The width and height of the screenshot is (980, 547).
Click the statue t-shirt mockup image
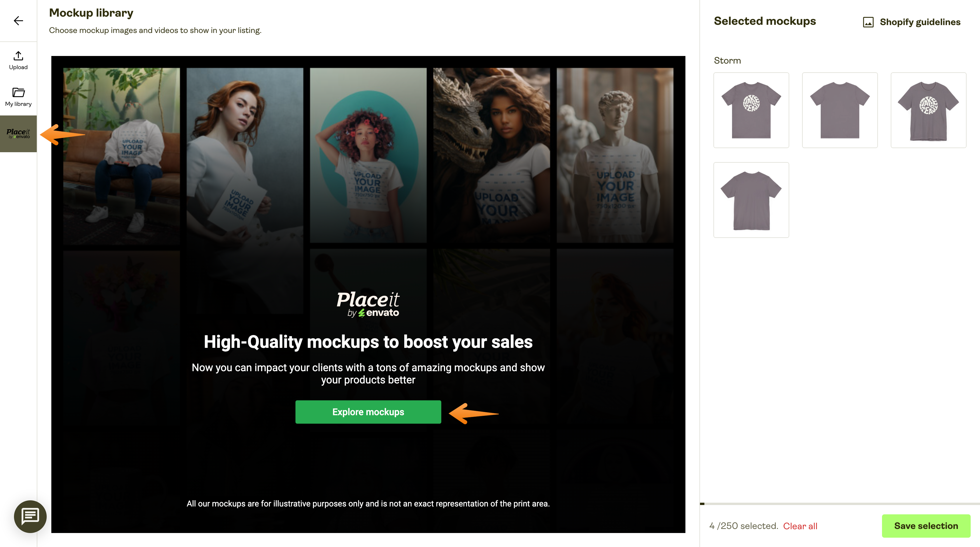pyautogui.click(x=615, y=155)
